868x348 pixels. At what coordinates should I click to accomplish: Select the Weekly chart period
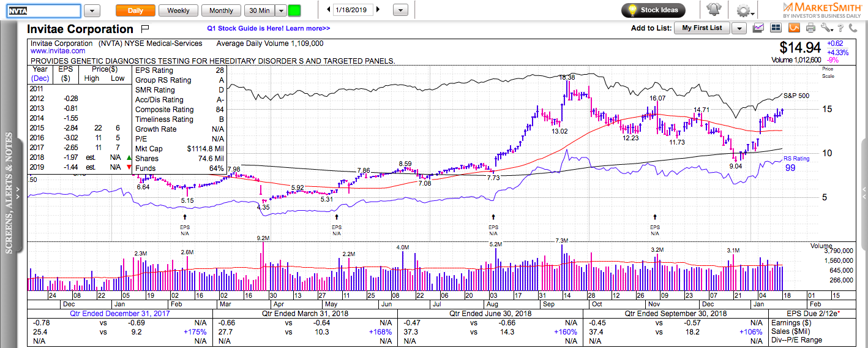pos(178,10)
